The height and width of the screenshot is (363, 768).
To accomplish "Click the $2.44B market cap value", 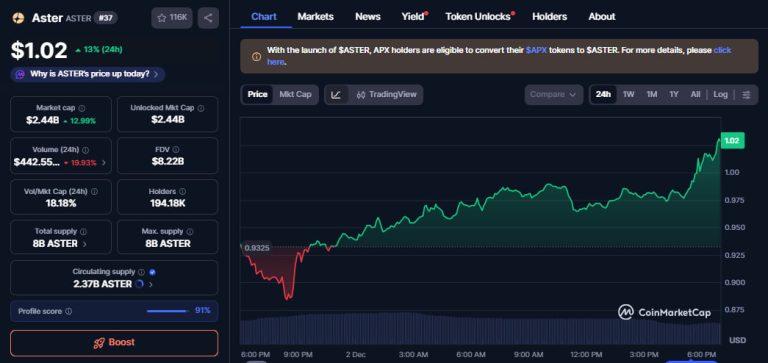I will (x=42, y=121).
